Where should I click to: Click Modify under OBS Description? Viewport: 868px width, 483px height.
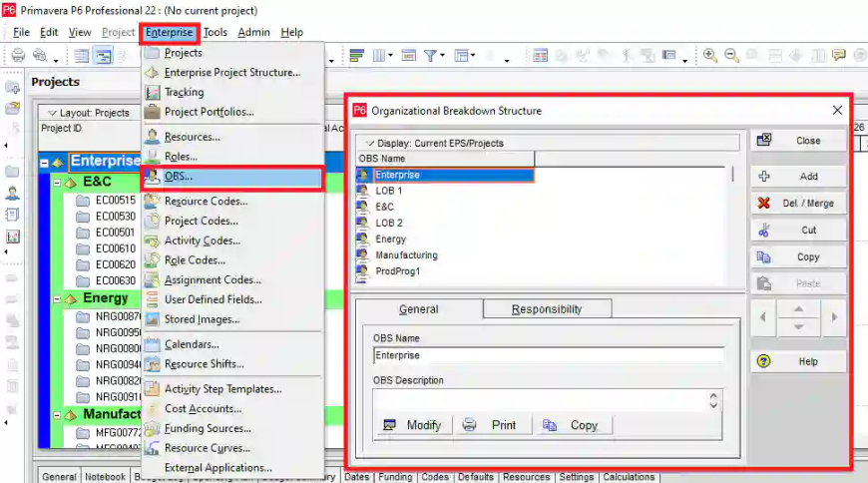coord(412,425)
